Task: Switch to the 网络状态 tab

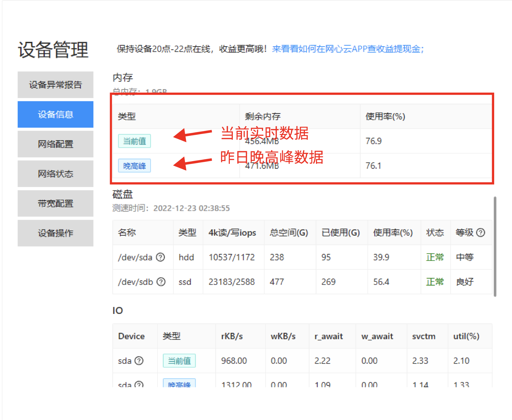Action: point(55,174)
